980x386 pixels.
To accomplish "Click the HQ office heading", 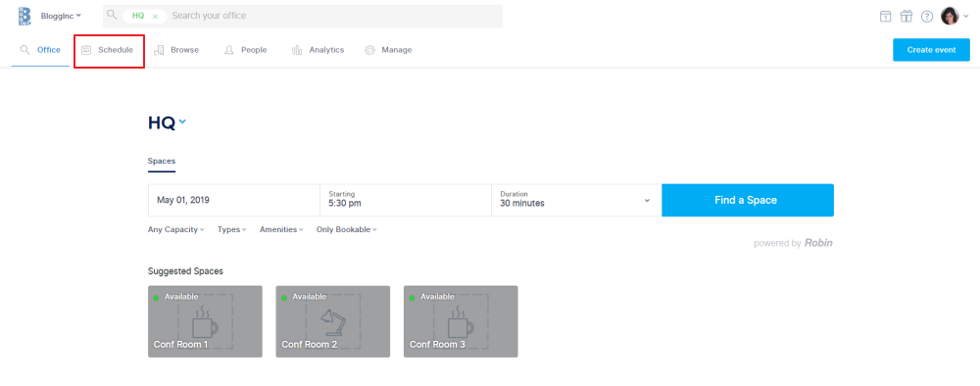I will 162,123.
